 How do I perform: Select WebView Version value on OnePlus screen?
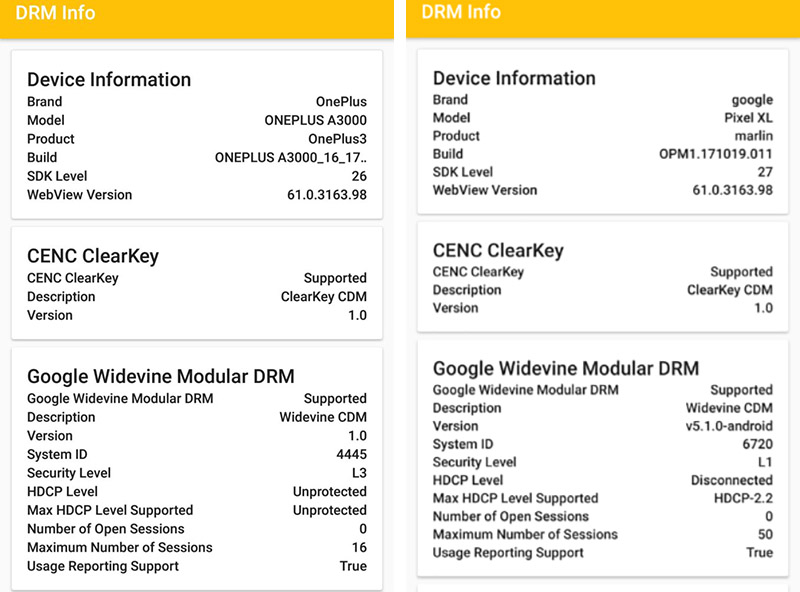tap(327, 195)
